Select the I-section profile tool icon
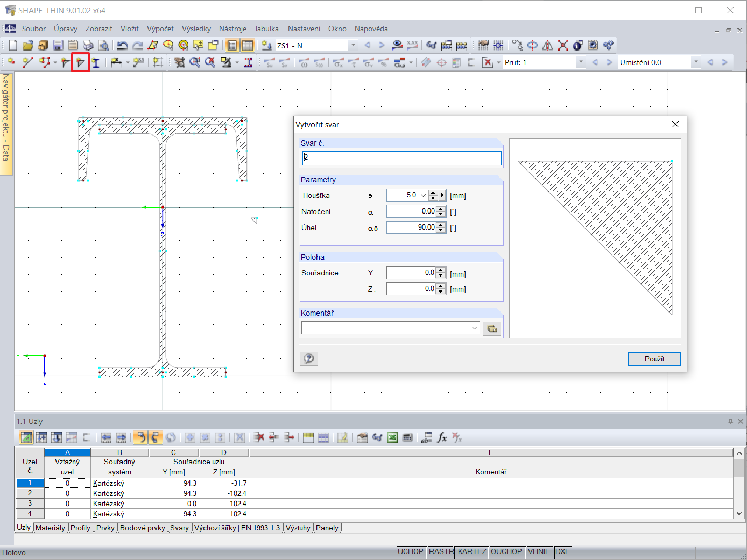747x560 pixels. click(x=96, y=62)
